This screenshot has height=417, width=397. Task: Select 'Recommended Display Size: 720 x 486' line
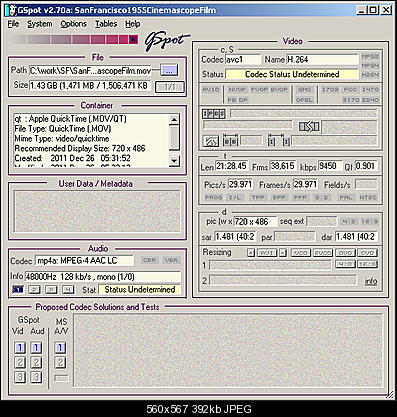(80, 148)
